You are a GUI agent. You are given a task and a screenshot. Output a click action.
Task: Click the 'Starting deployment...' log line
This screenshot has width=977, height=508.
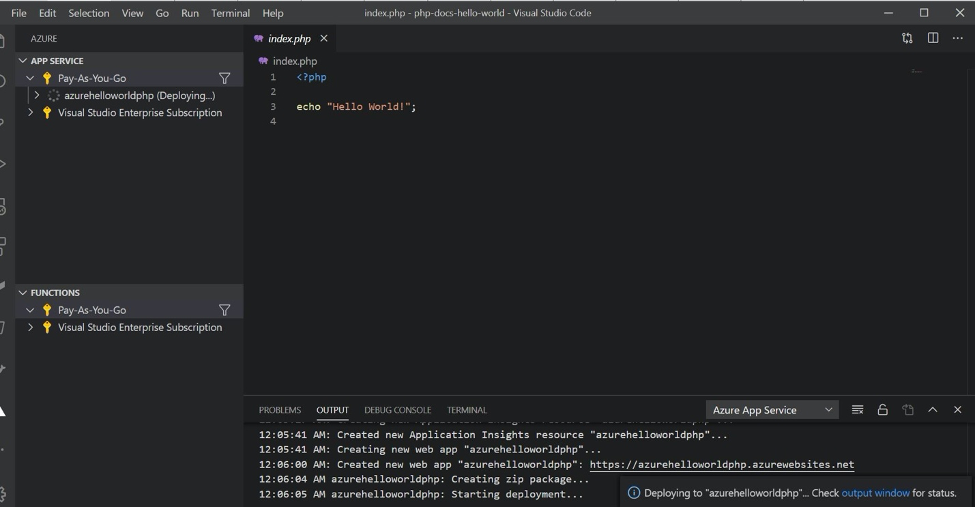pos(421,494)
